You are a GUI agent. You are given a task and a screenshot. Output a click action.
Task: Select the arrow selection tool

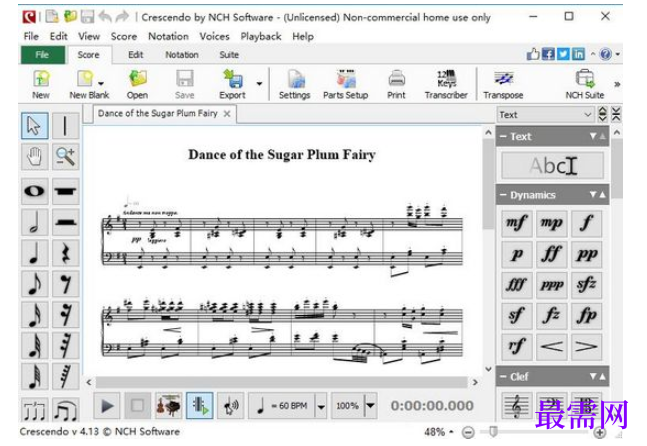coord(35,125)
